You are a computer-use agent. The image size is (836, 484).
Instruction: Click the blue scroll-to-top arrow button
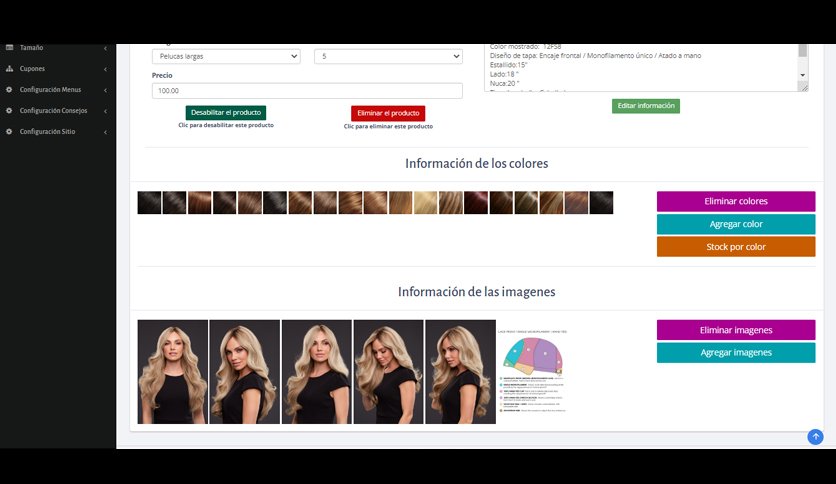815,437
